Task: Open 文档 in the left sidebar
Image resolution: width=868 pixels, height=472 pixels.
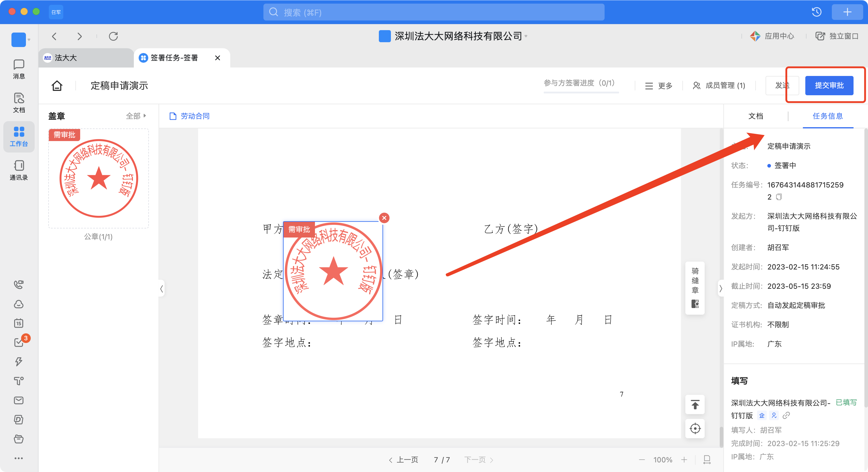Action: [19, 102]
